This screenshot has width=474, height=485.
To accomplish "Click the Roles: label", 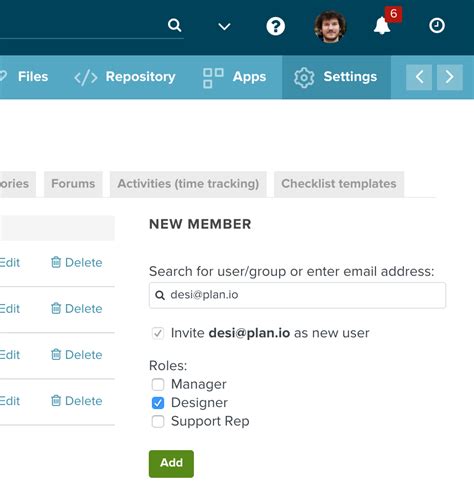I will coord(168,366).
